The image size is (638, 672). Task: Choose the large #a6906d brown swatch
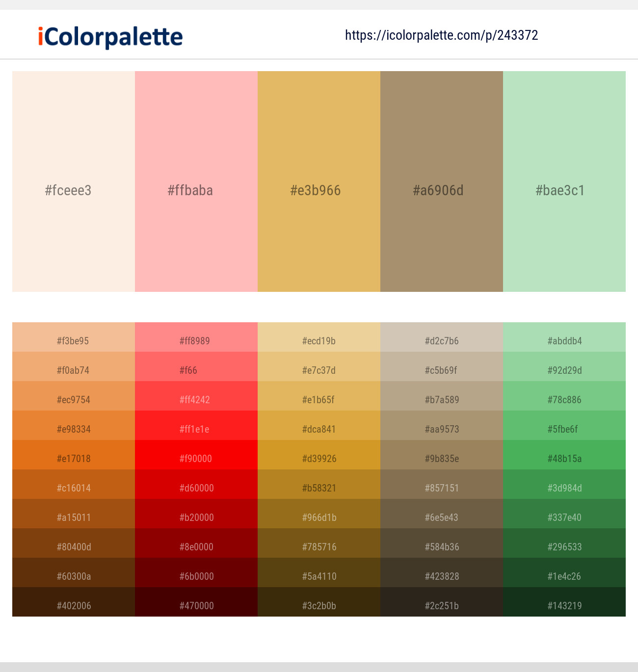442,181
